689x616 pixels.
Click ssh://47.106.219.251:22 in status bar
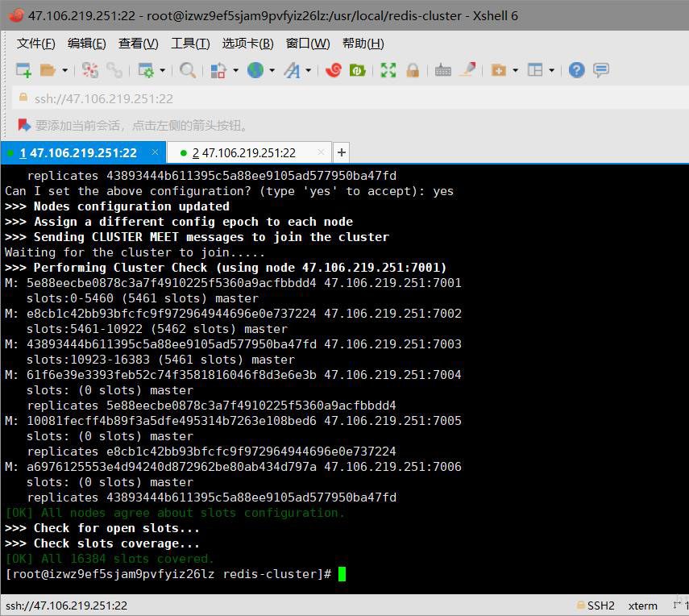[x=66, y=606]
